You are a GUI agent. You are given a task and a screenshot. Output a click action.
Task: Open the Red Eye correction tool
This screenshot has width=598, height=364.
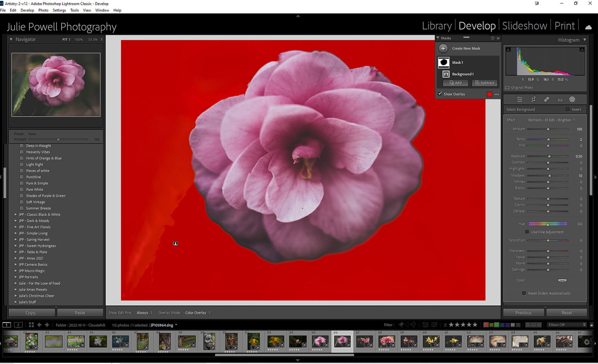click(560, 99)
